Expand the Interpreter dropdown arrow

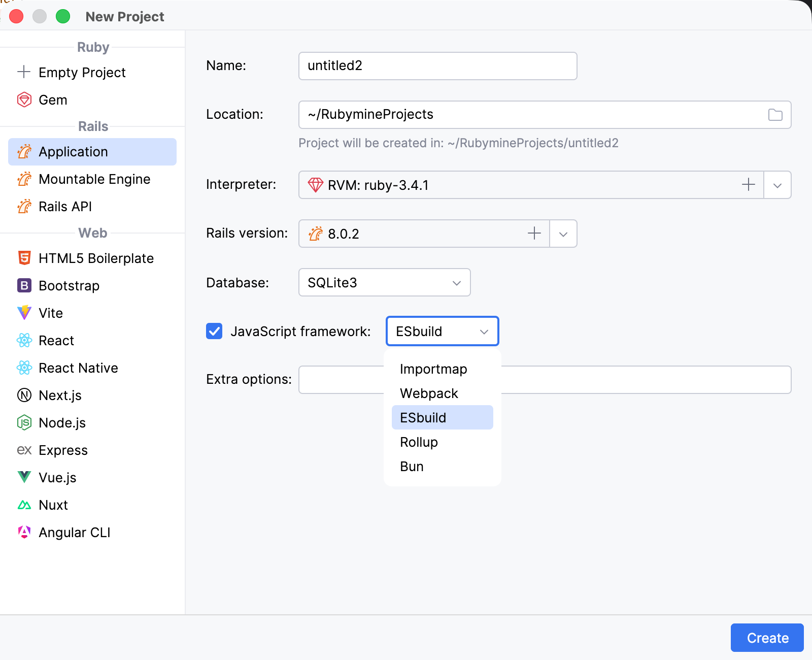tap(777, 185)
